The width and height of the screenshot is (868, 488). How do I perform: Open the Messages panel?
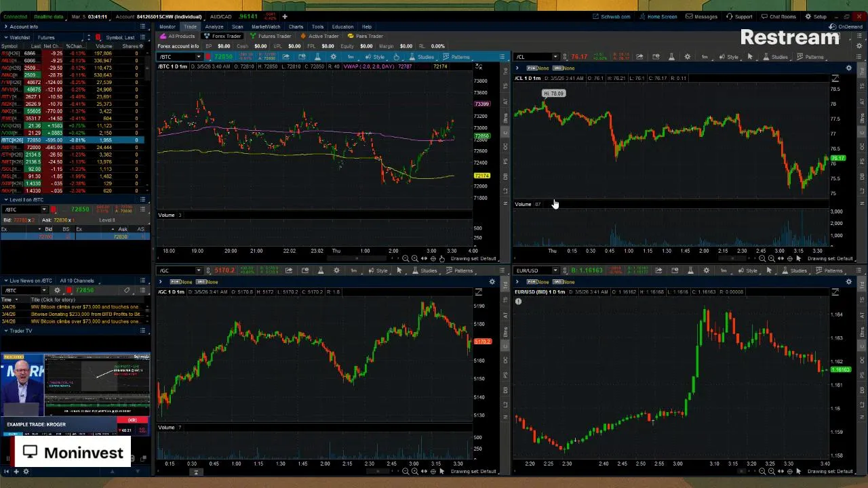(702, 16)
